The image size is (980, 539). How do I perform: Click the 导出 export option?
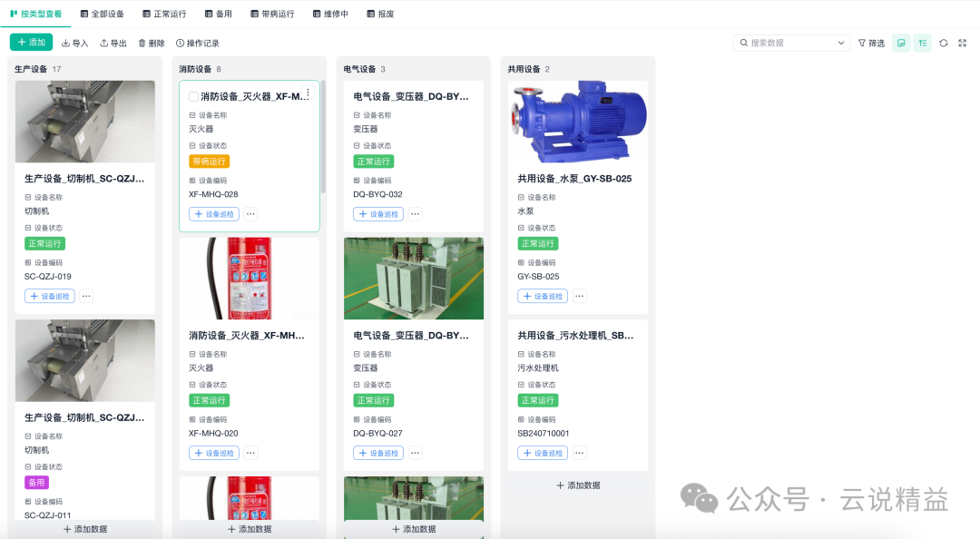click(x=113, y=44)
